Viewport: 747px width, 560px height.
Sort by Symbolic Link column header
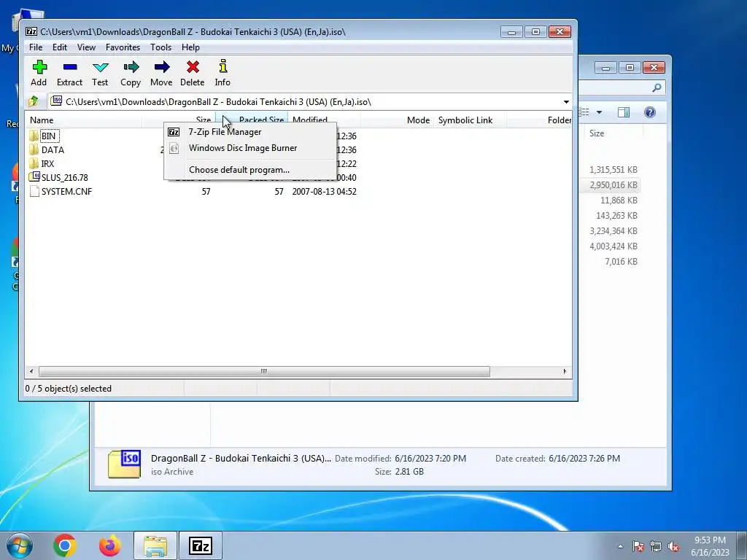[471, 120]
